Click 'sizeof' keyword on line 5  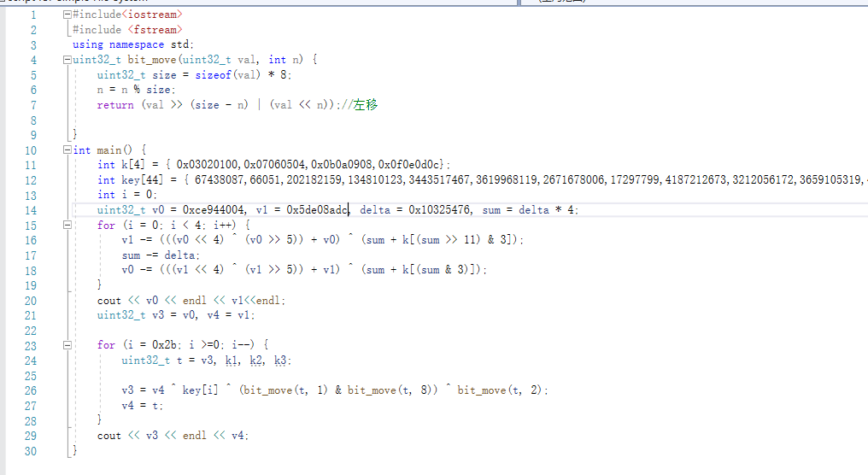click(213, 74)
